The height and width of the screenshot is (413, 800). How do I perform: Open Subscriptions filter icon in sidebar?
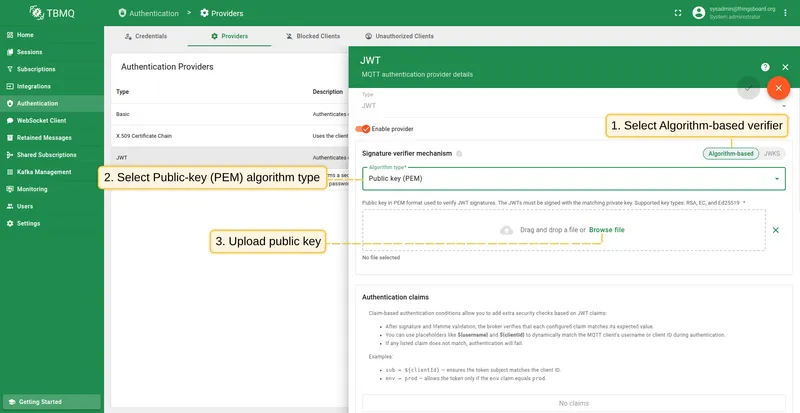point(10,69)
